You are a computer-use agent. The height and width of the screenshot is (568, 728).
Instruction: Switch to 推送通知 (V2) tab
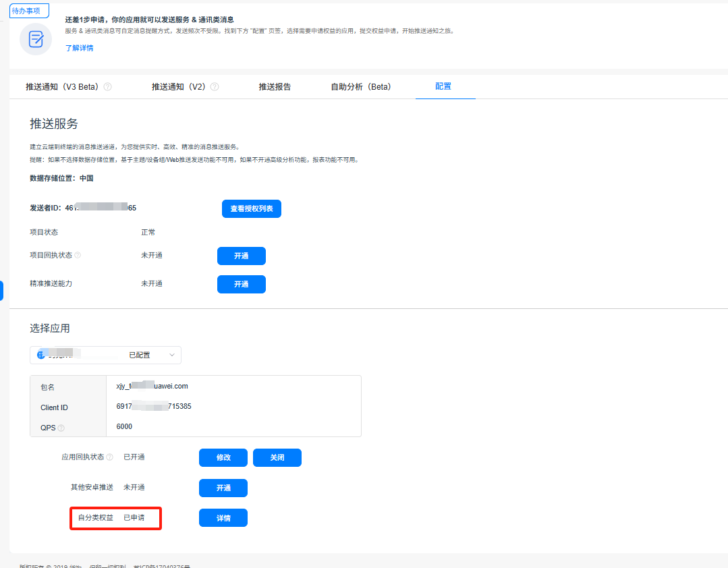pyautogui.click(x=178, y=87)
